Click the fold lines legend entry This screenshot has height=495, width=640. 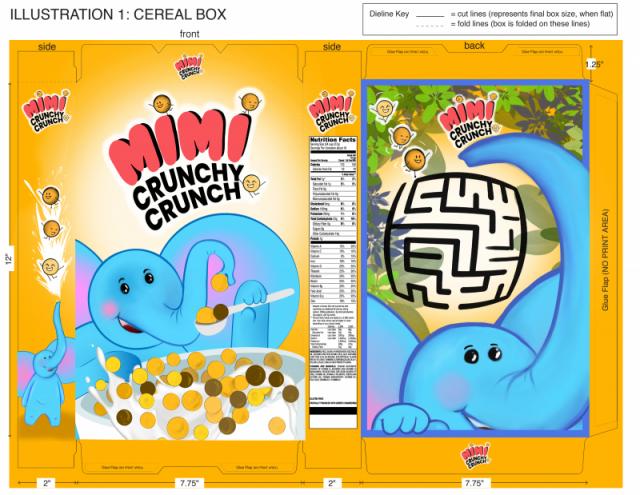tap(503, 24)
